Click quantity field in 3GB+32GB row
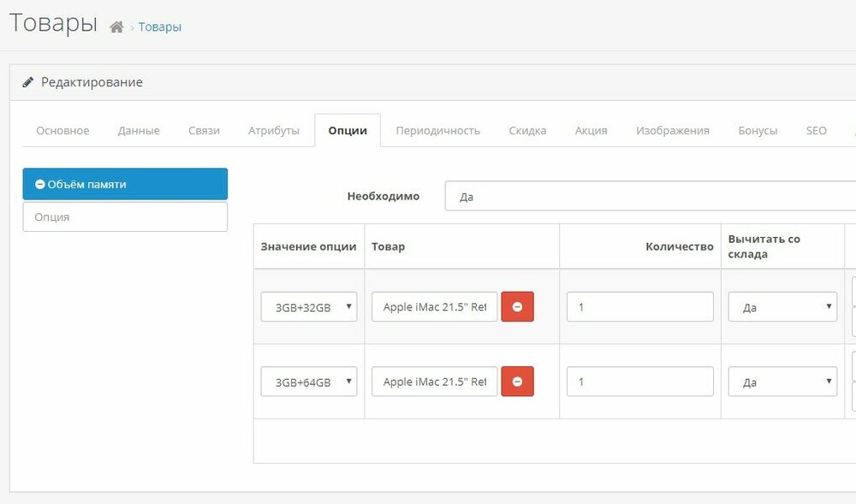This screenshot has width=856, height=504. [x=639, y=306]
